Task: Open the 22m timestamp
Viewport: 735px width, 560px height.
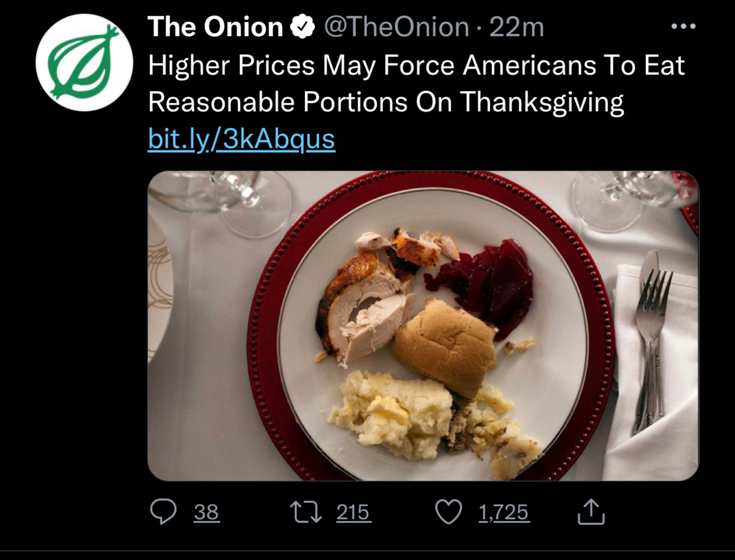Action: coord(516,27)
